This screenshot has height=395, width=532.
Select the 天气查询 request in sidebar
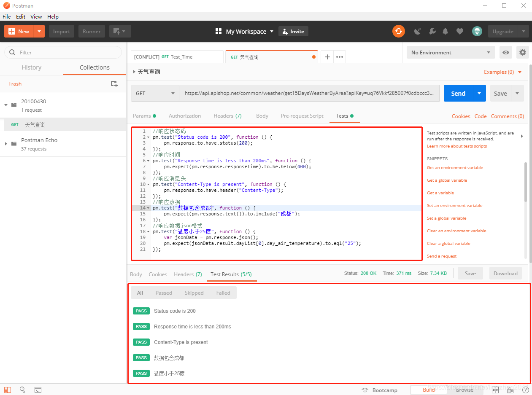63,125
